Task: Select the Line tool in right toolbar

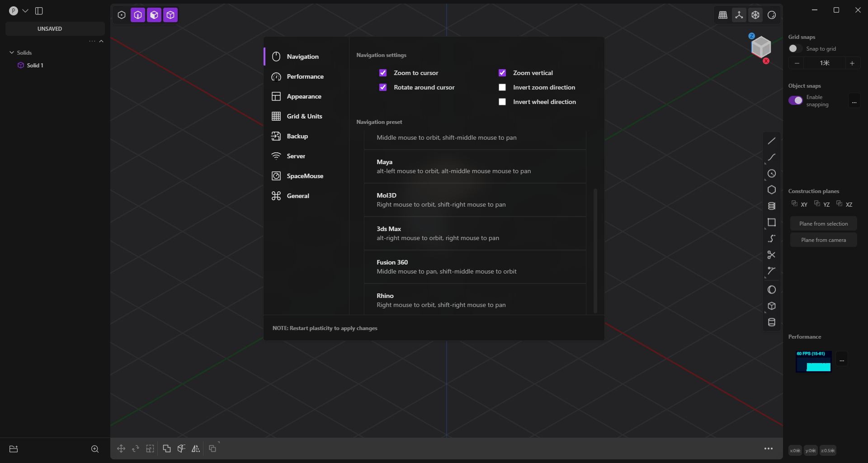Action: 772,141
